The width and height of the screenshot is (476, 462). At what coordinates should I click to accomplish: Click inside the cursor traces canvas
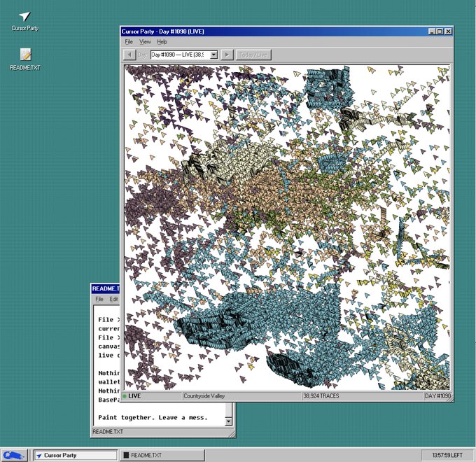click(x=287, y=227)
